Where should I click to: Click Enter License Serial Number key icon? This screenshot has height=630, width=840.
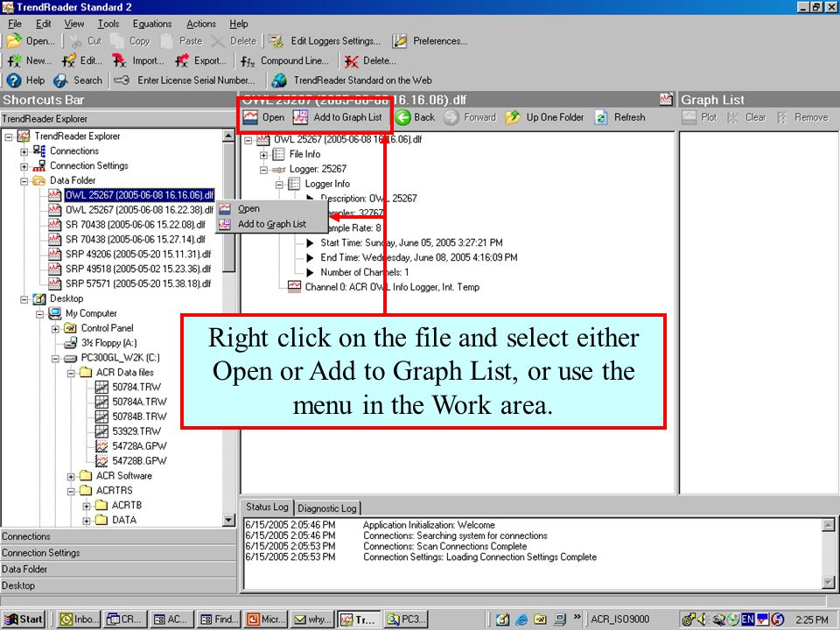122,80
